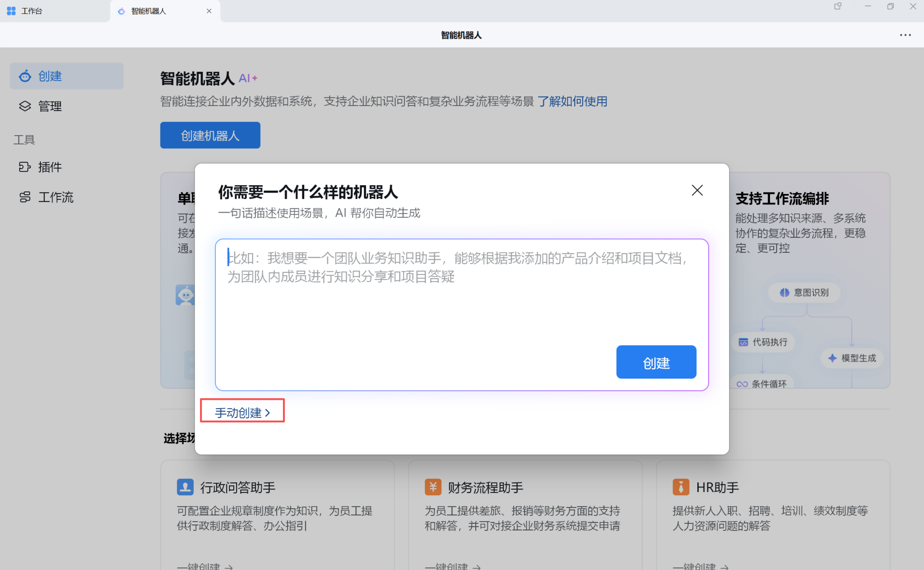Open the 工作流 workflow icon in the sidebar
The width and height of the screenshot is (924, 570).
(25, 197)
